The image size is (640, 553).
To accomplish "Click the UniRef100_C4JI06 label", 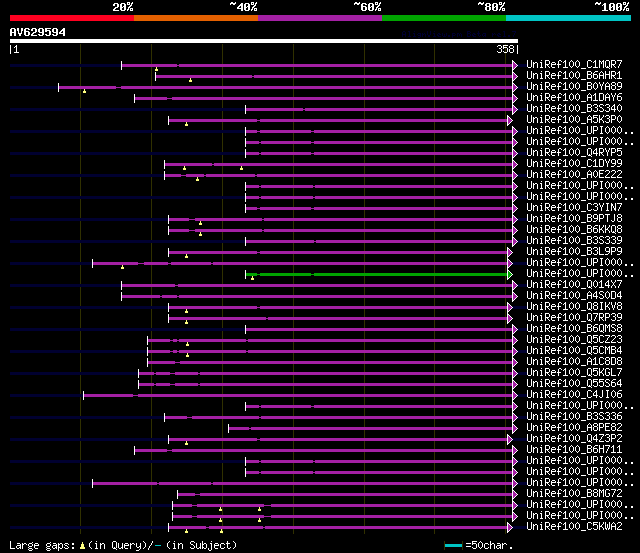I will click(x=574, y=395).
